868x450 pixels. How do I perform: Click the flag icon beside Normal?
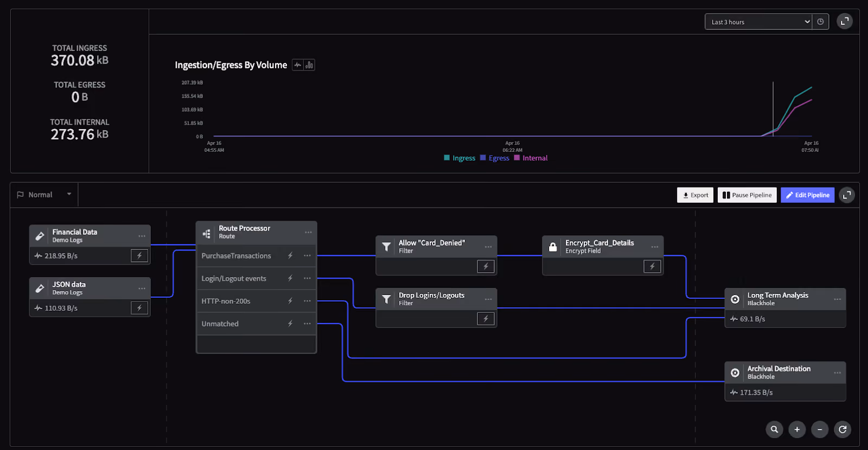tap(21, 195)
